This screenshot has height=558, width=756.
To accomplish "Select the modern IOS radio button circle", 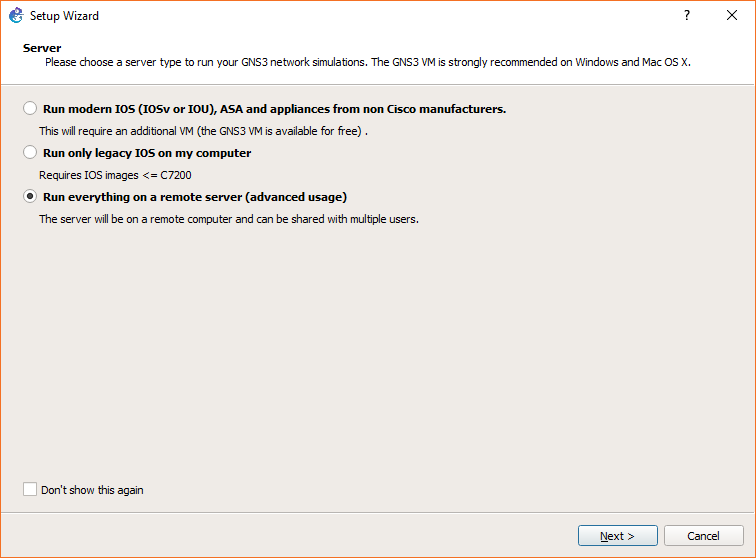I will click(30, 108).
